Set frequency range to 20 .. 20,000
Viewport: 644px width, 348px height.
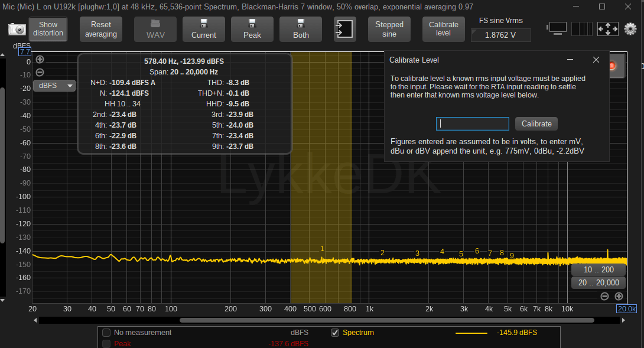pyautogui.click(x=599, y=282)
